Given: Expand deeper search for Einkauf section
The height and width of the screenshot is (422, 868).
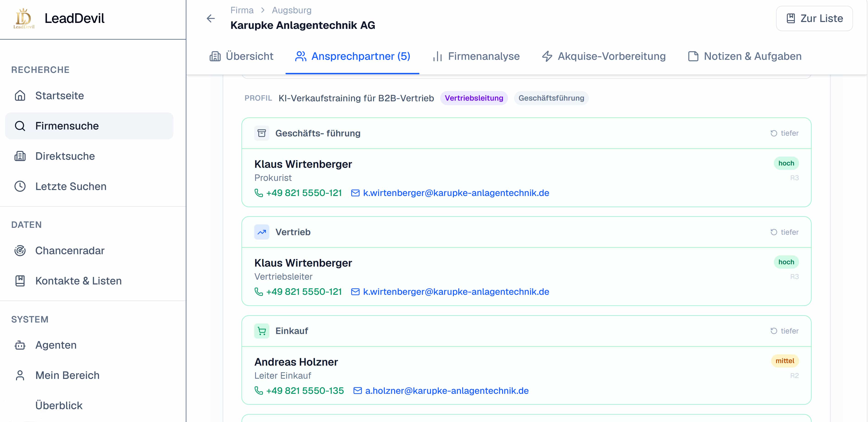Looking at the screenshot, I should (x=784, y=331).
